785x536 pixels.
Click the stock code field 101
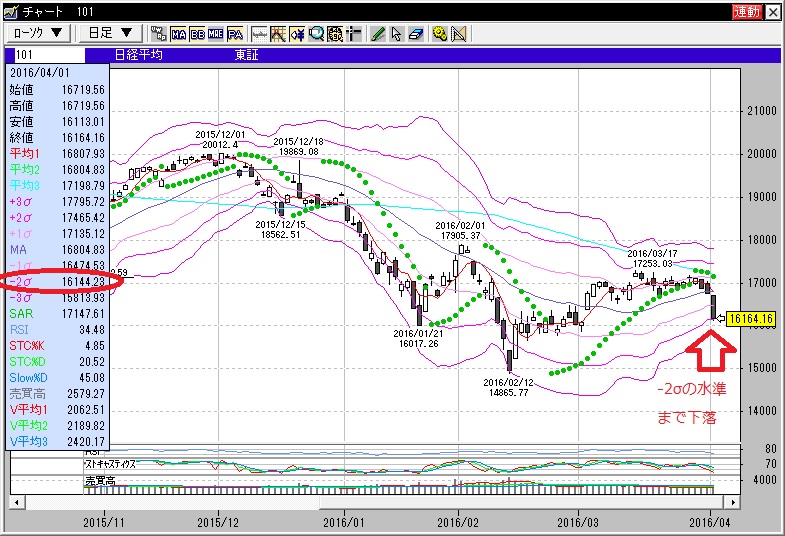coord(49,55)
